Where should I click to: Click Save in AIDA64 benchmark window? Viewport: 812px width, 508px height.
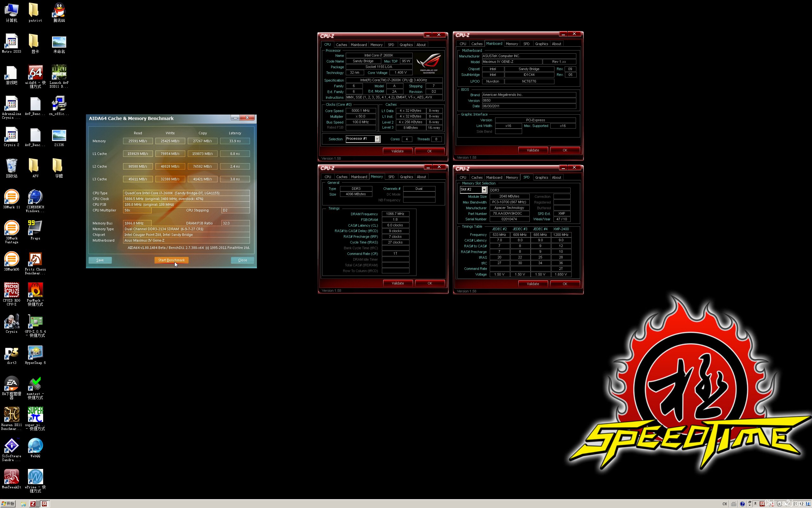coord(100,260)
